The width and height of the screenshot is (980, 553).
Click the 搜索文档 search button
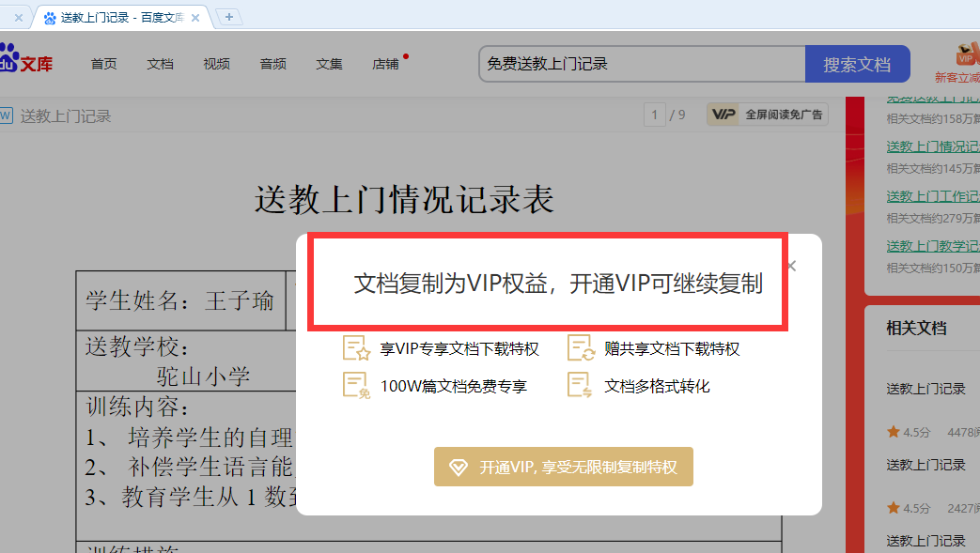pyautogui.click(x=857, y=64)
